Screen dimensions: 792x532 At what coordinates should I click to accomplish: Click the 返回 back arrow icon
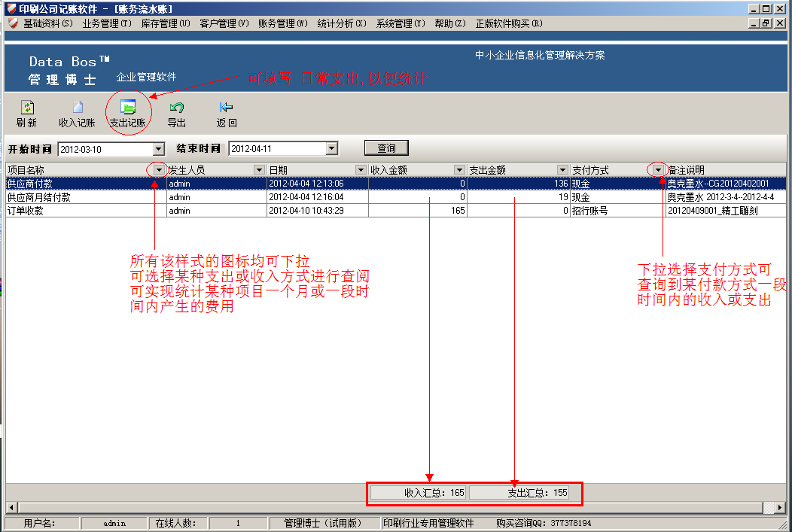point(227,108)
